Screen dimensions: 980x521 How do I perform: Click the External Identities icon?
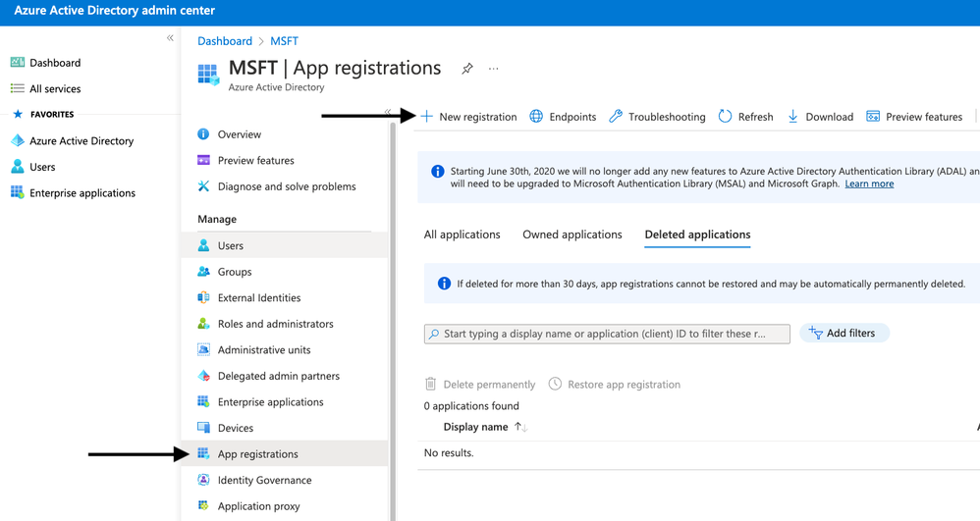(x=203, y=297)
